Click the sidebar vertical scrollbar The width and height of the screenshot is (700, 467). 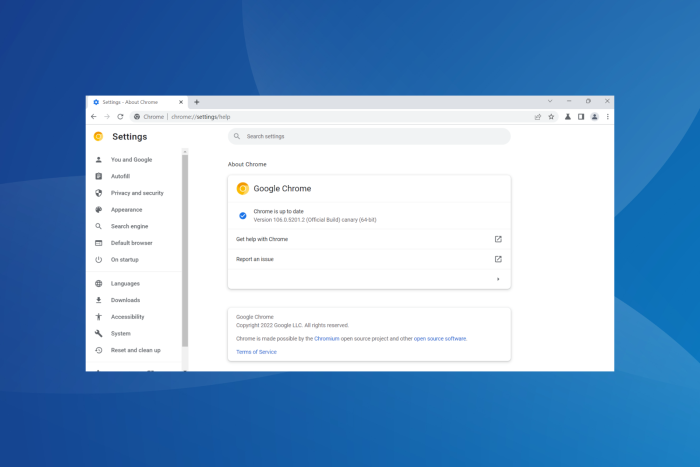coord(185,250)
